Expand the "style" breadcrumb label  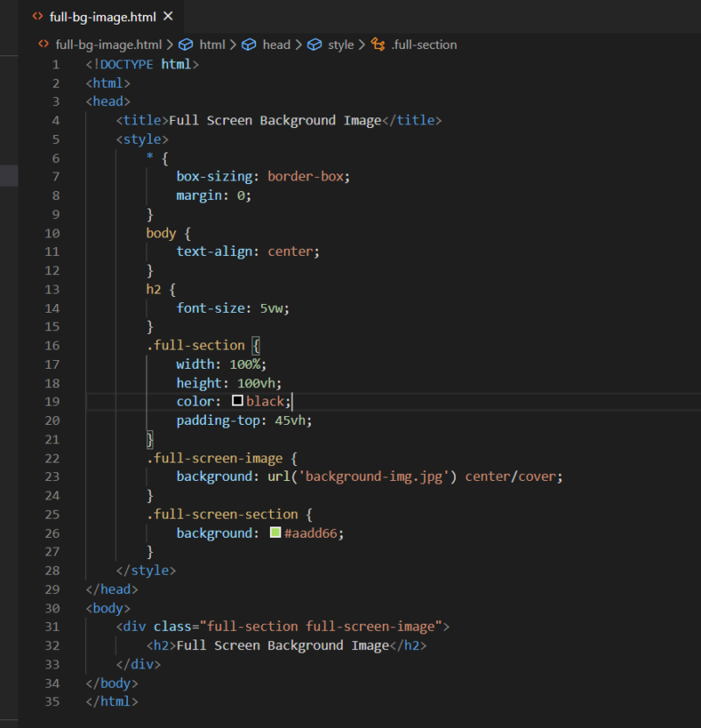pyautogui.click(x=341, y=45)
